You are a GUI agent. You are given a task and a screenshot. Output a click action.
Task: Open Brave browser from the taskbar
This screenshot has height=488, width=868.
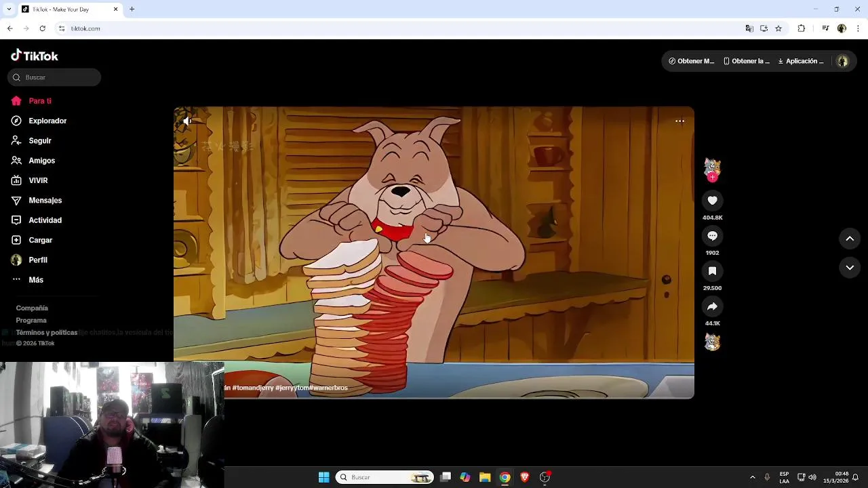point(524,477)
